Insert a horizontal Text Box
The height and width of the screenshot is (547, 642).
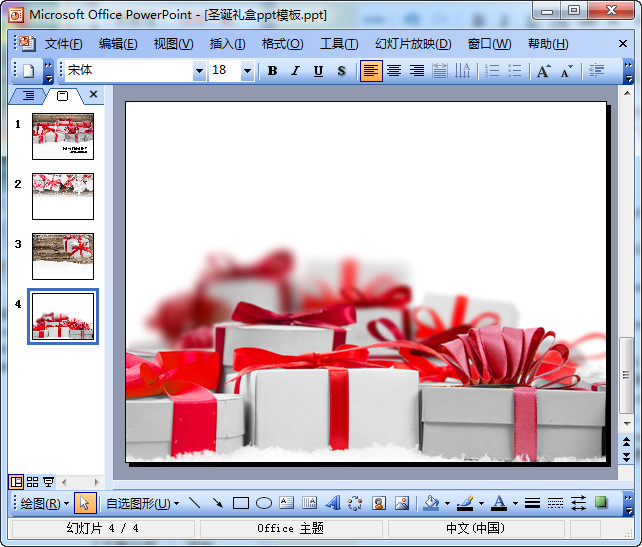click(x=287, y=503)
